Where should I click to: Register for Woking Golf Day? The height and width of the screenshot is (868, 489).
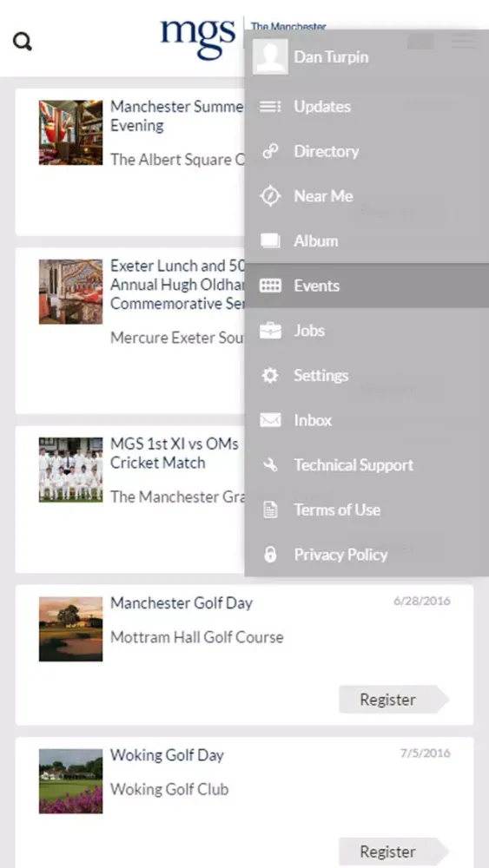point(393,852)
